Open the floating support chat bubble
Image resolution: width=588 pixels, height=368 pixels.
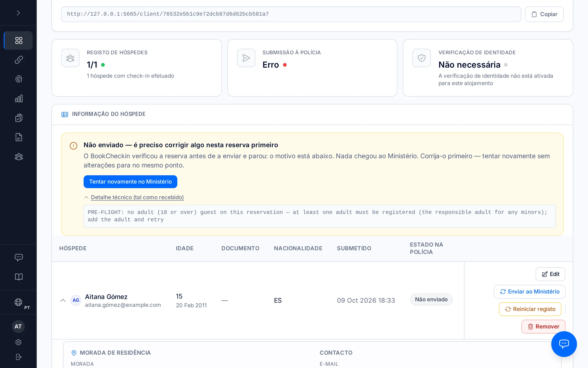[564, 344]
